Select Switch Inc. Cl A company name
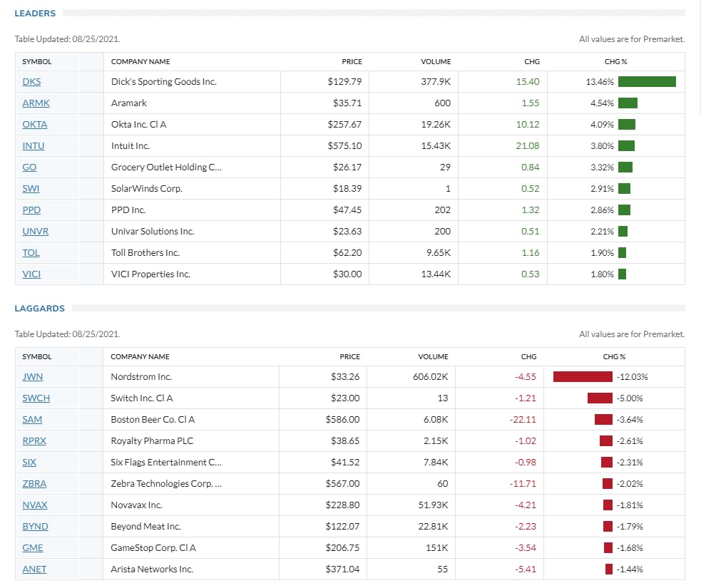 (x=142, y=398)
